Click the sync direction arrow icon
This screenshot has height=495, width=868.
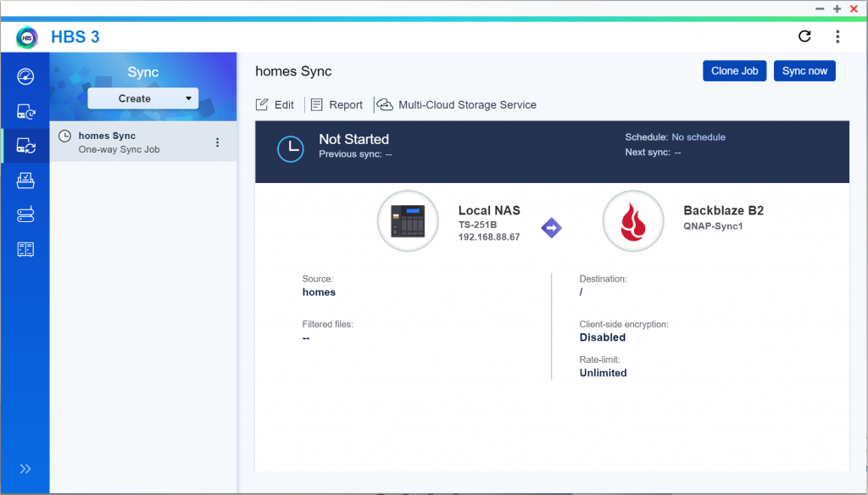[551, 227]
